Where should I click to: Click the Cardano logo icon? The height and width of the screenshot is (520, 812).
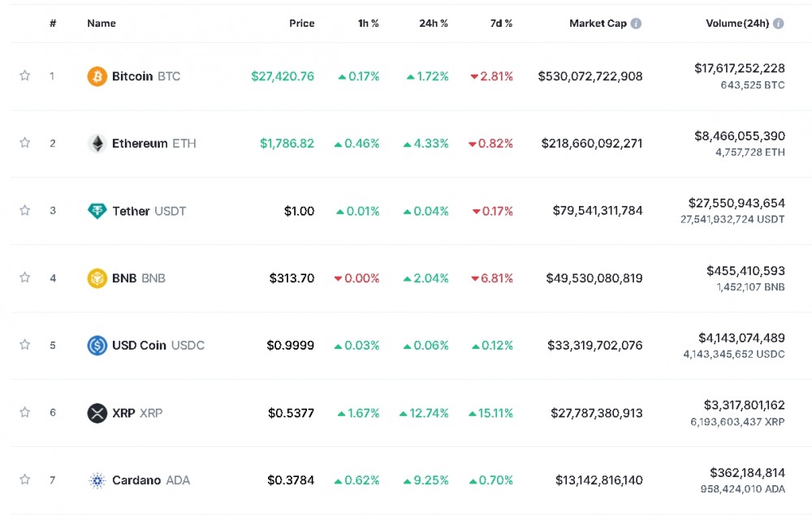point(97,480)
